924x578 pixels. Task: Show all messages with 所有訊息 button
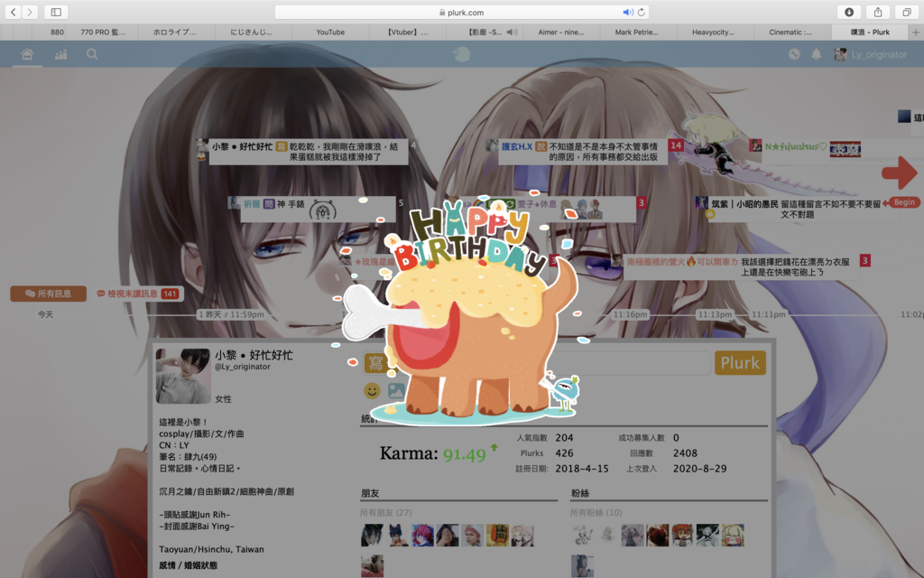[x=49, y=294]
